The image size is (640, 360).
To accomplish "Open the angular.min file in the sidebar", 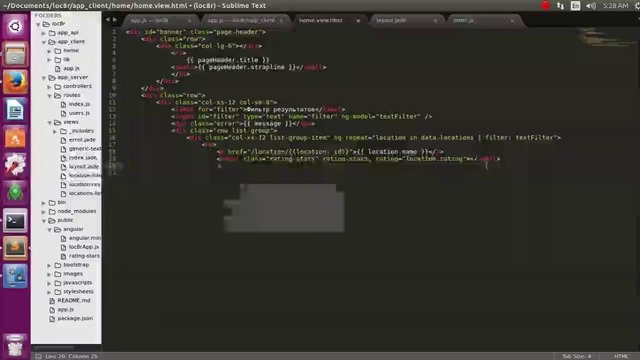I will click(84, 238).
